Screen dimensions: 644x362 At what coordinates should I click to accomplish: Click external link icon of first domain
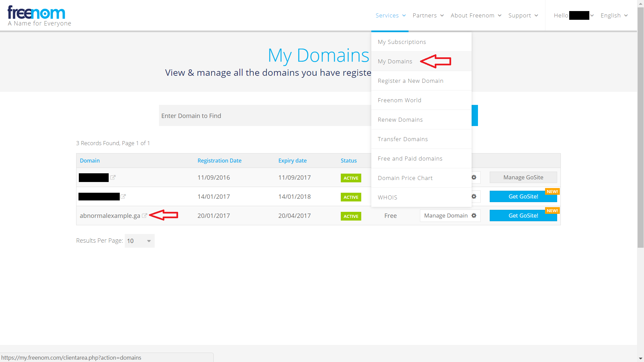113,178
